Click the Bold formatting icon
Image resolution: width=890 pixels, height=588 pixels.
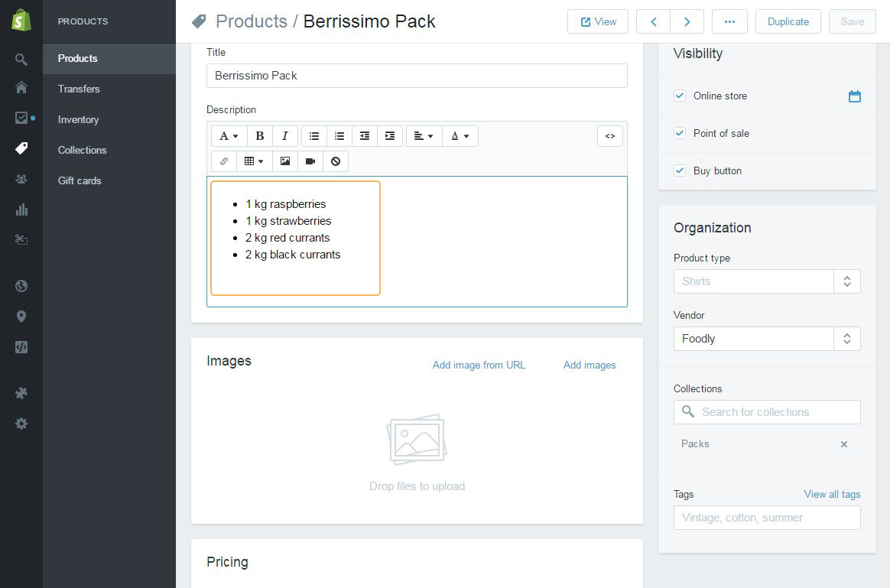pos(260,136)
